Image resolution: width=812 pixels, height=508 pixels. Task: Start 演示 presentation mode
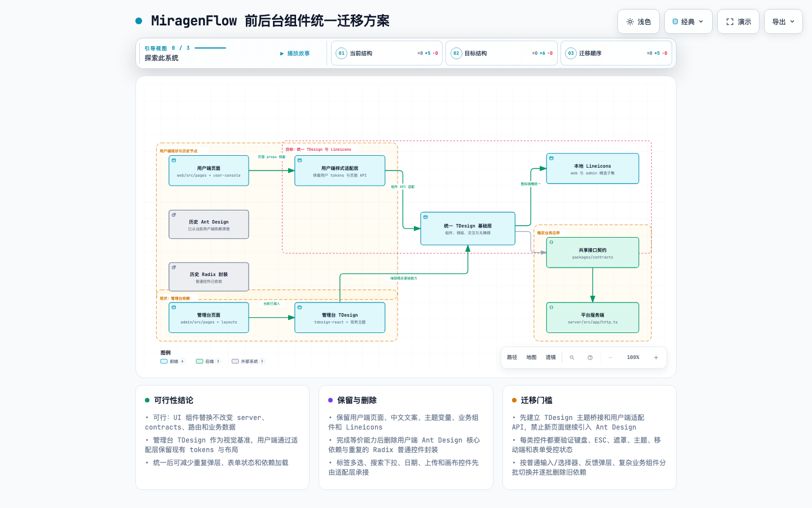tap(738, 21)
